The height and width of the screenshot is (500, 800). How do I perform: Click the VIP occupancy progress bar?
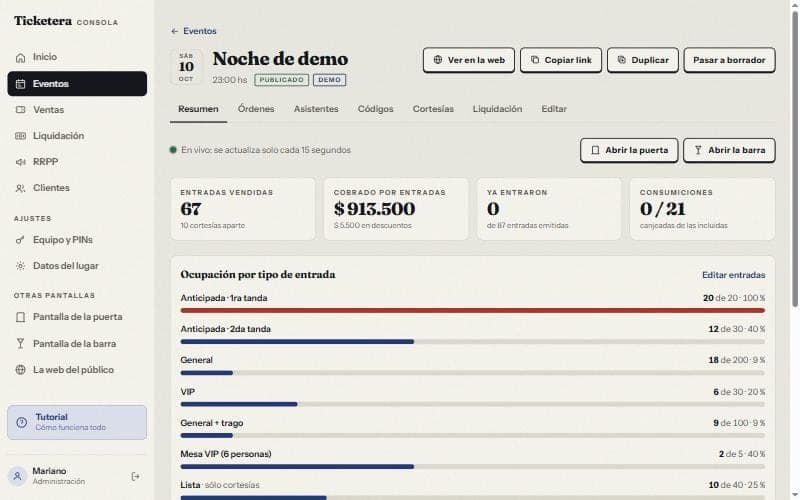tap(472, 404)
